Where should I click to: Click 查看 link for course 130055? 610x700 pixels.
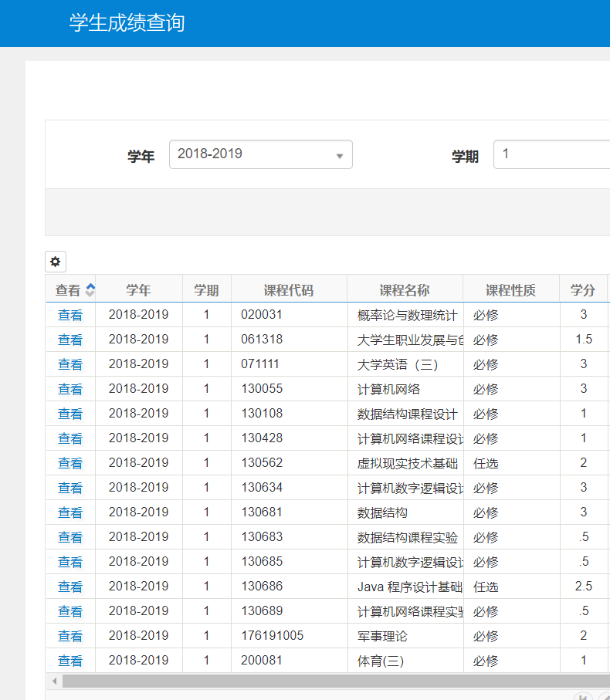tap(70, 389)
